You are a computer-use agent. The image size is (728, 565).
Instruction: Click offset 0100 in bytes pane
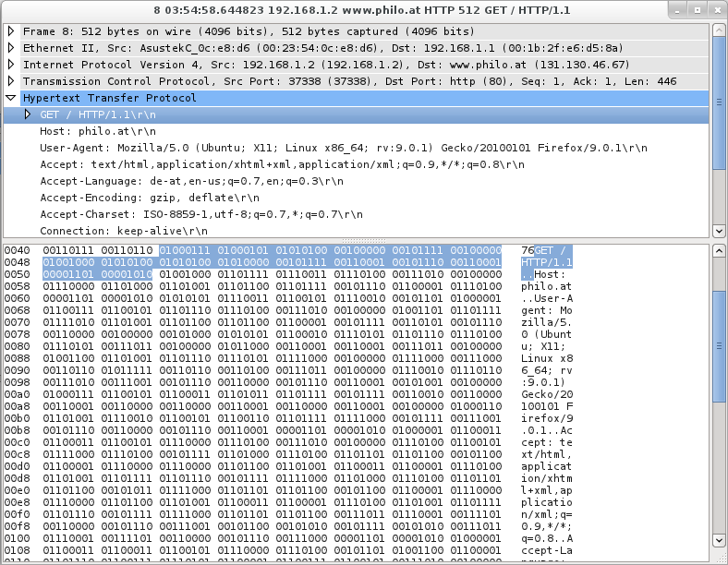(18, 538)
